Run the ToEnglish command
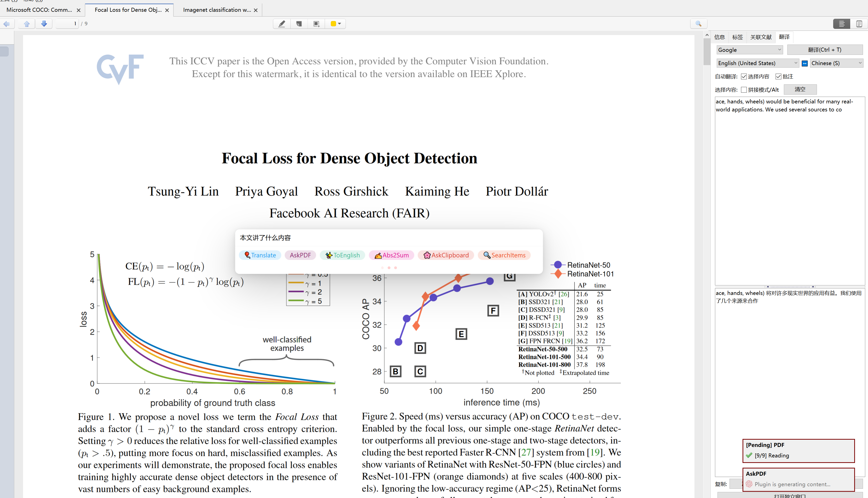 coord(342,255)
